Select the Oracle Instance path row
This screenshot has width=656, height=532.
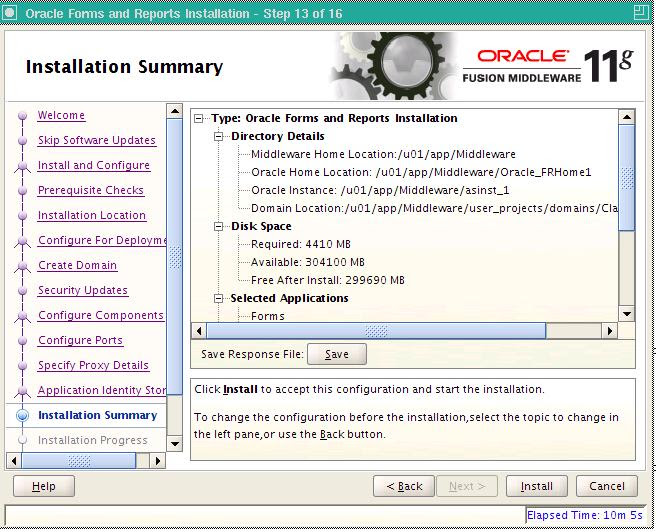coord(380,190)
